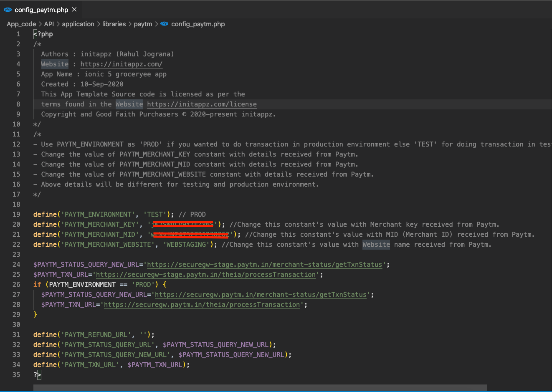Expand the application breadcrumb folder
Viewport: 552px width, 392px height.
tap(78, 24)
